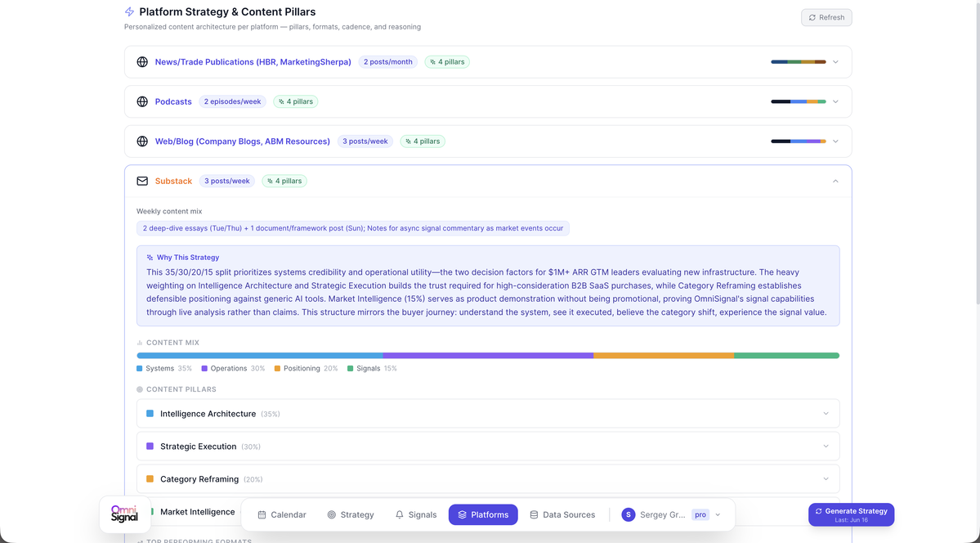The height and width of the screenshot is (543, 980).
Task: Click the Signals 15% legend entry
Action: (373, 369)
